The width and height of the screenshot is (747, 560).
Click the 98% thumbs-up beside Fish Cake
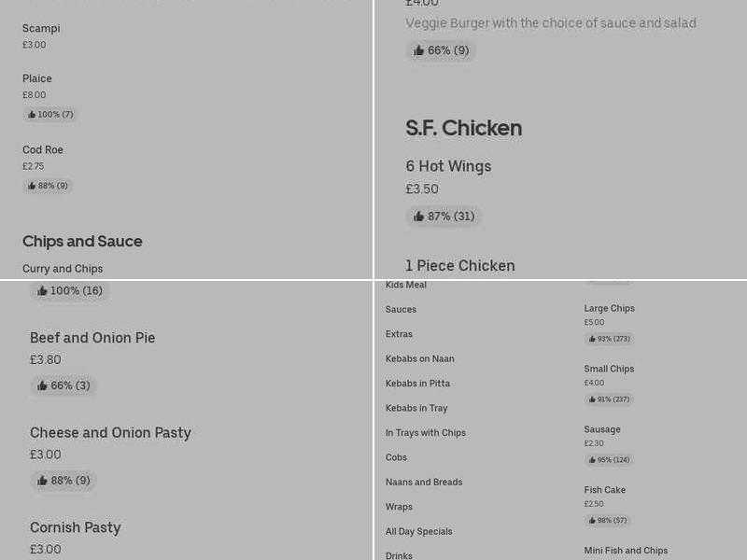click(x=607, y=521)
